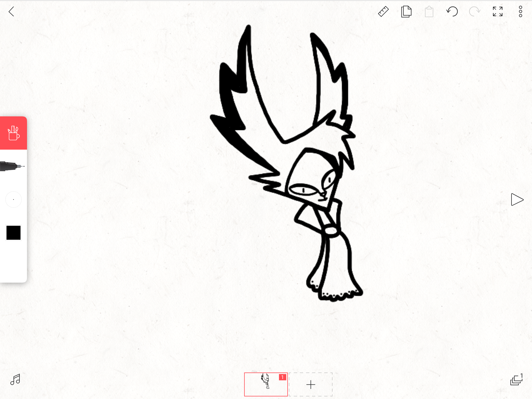Screen dimensions: 532x399
Task: Open the audio music note panel
Action: click(x=15, y=379)
